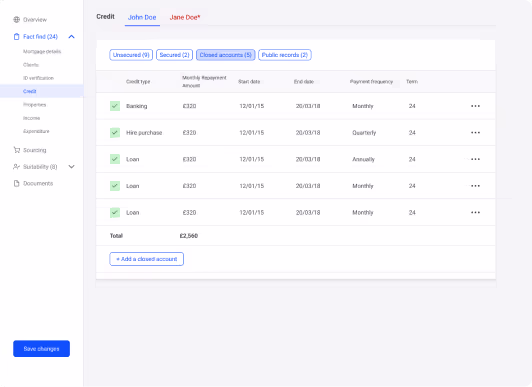Select the Closed accounts (5) filter
The height and width of the screenshot is (387, 532).
(x=226, y=55)
